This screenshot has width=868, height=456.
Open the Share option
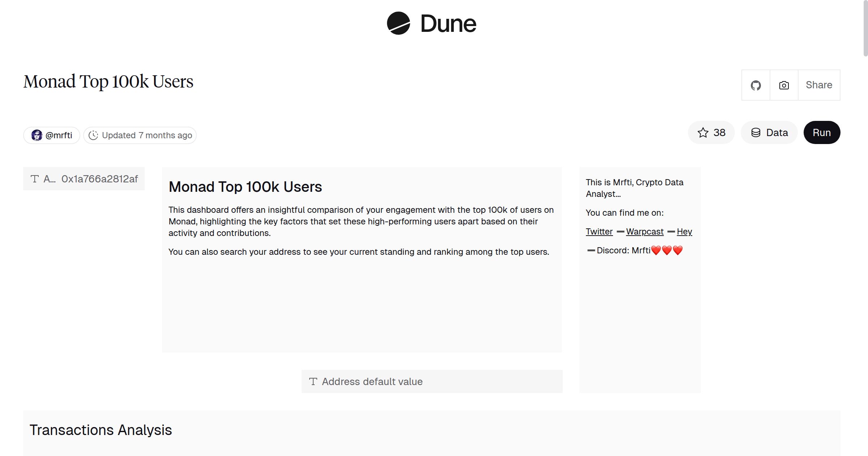819,85
